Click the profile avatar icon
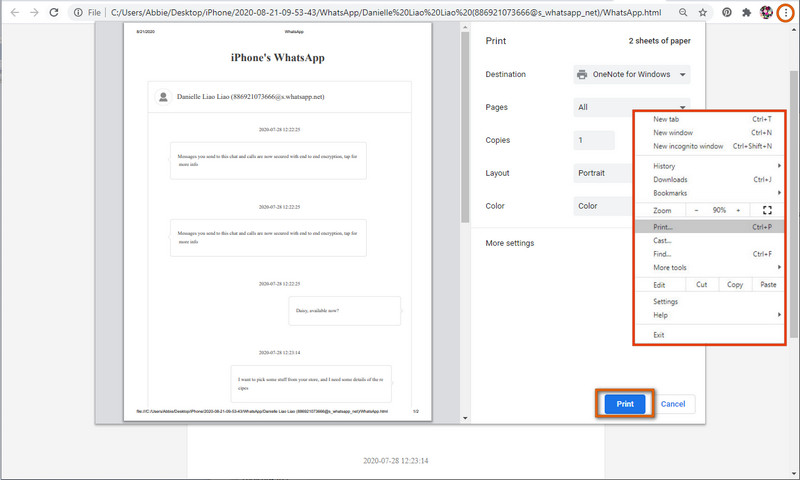Viewport: 800px width, 480px height. 766,12
